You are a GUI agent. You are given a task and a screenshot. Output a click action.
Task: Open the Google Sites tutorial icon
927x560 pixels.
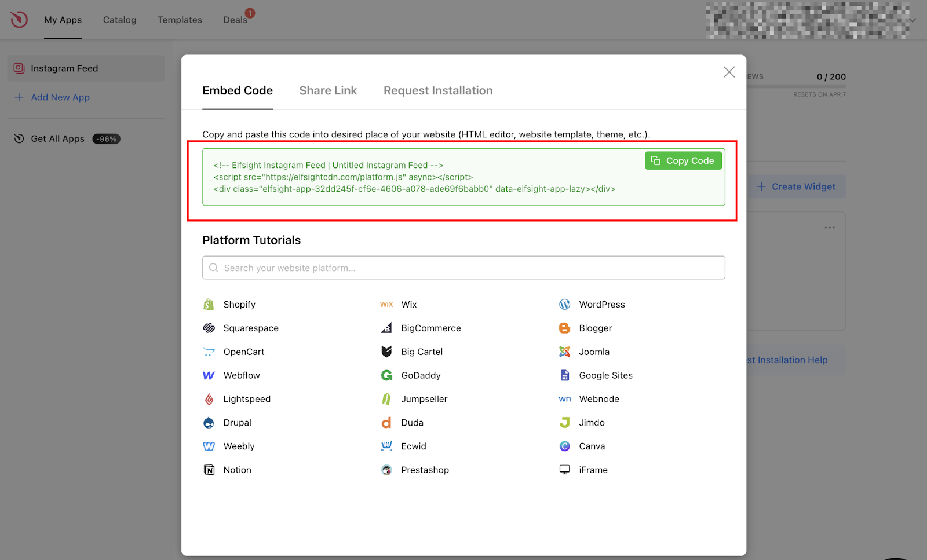pos(564,376)
